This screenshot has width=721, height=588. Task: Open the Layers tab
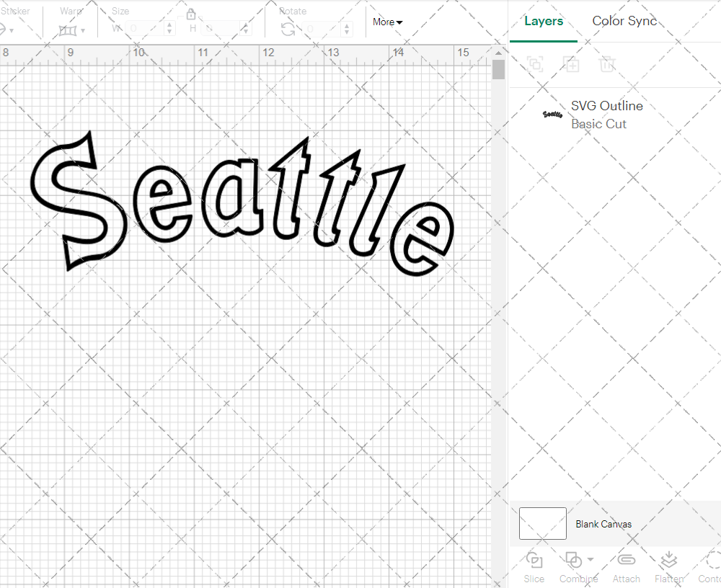[x=544, y=21]
